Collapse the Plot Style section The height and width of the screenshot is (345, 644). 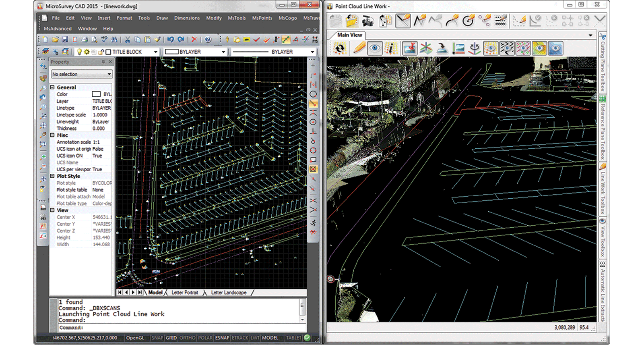[52, 176]
